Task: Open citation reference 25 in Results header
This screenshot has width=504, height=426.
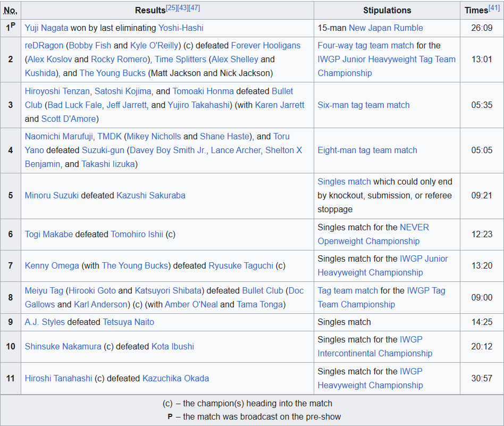Action: (171, 8)
